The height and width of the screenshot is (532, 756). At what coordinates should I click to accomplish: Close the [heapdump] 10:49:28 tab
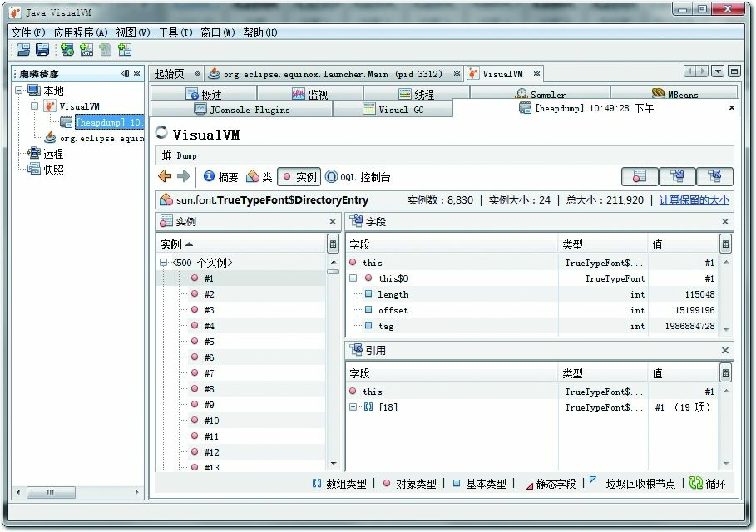pyautogui.click(x=731, y=107)
